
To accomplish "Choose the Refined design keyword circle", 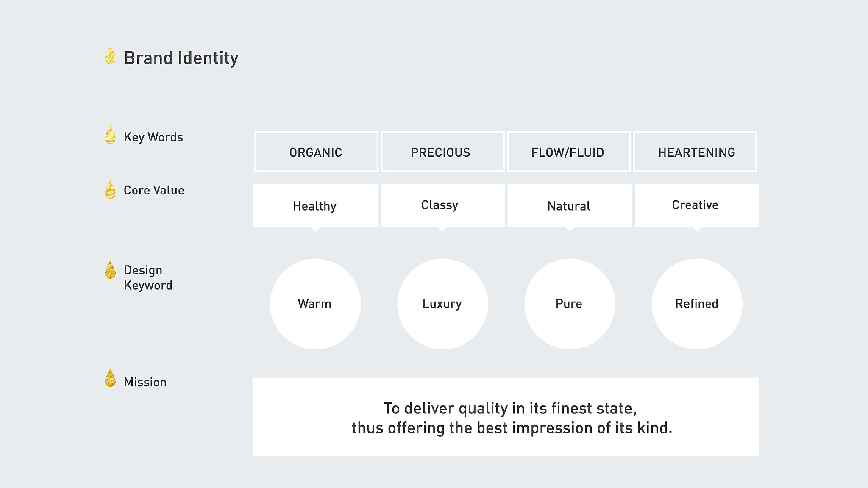I will click(x=697, y=304).
